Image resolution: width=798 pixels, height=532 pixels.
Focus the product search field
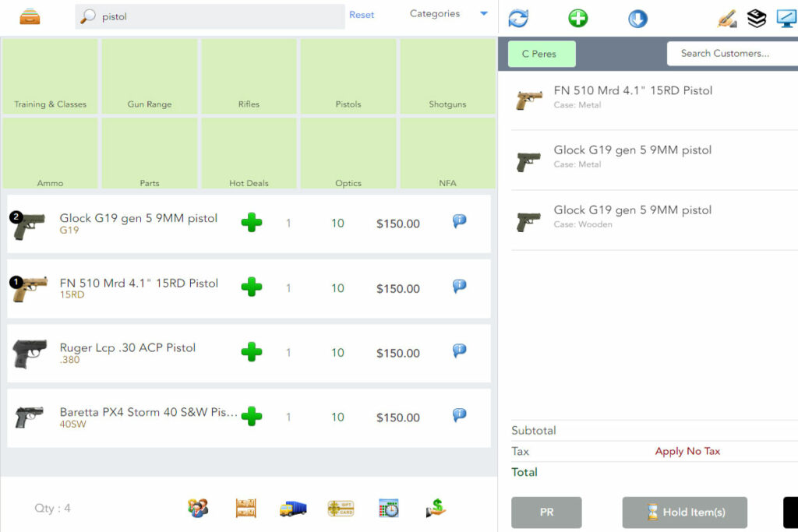point(210,16)
